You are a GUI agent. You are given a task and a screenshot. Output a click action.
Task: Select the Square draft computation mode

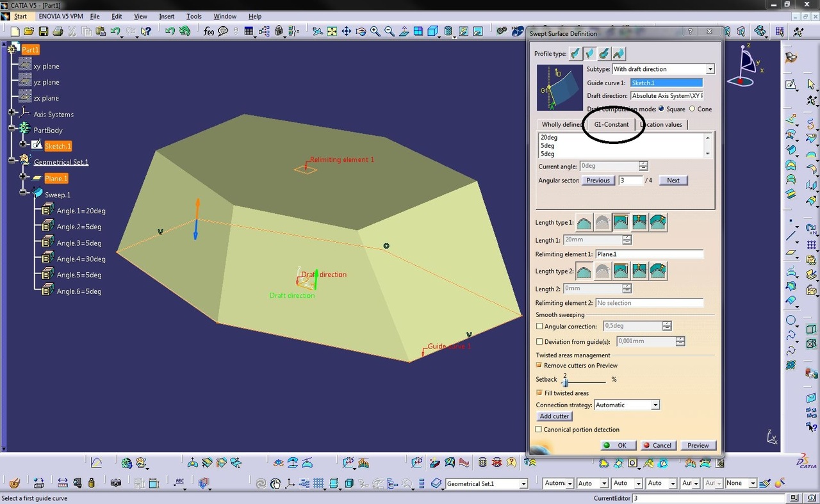click(661, 109)
